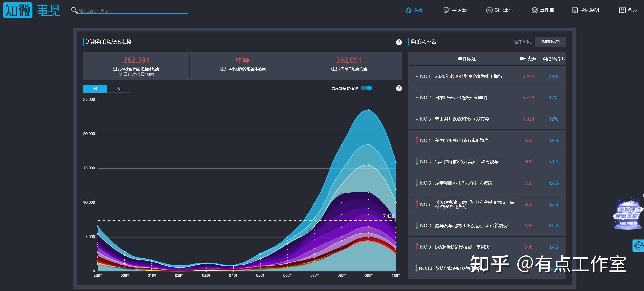644x291 pixels.
Task: Click help icon next to mean-line toggle
Action: [399, 88]
